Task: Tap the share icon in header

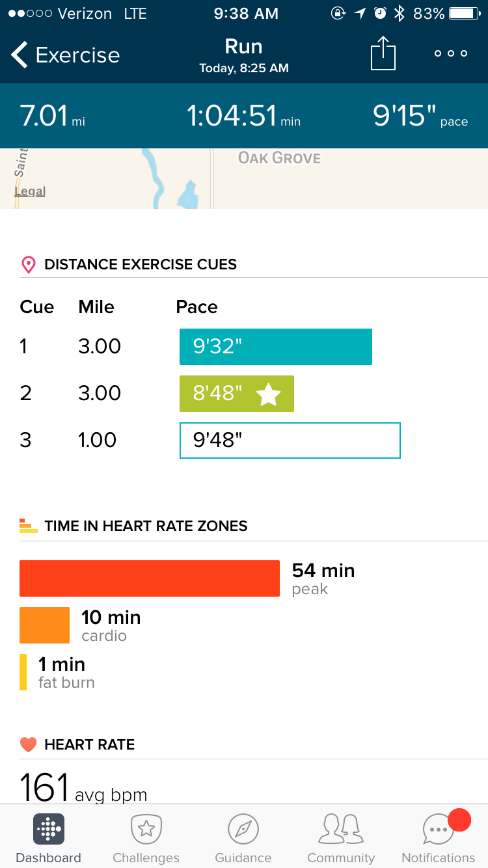Action: [383, 54]
